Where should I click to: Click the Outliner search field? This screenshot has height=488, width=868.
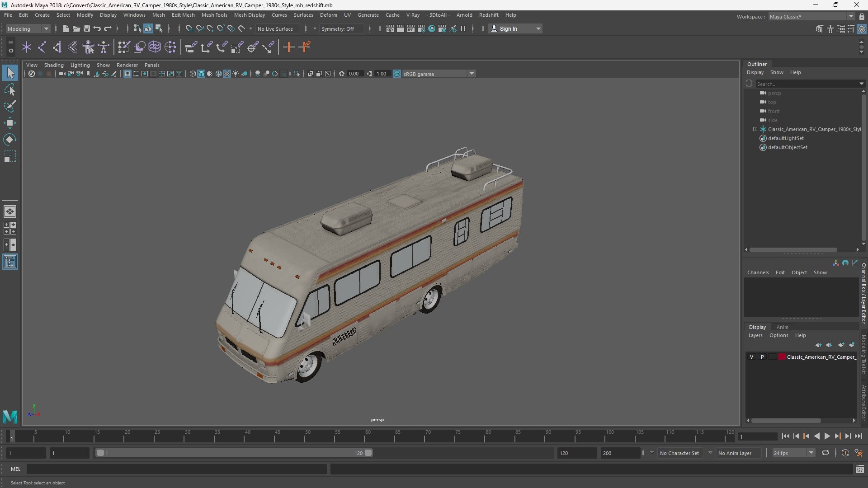(807, 84)
